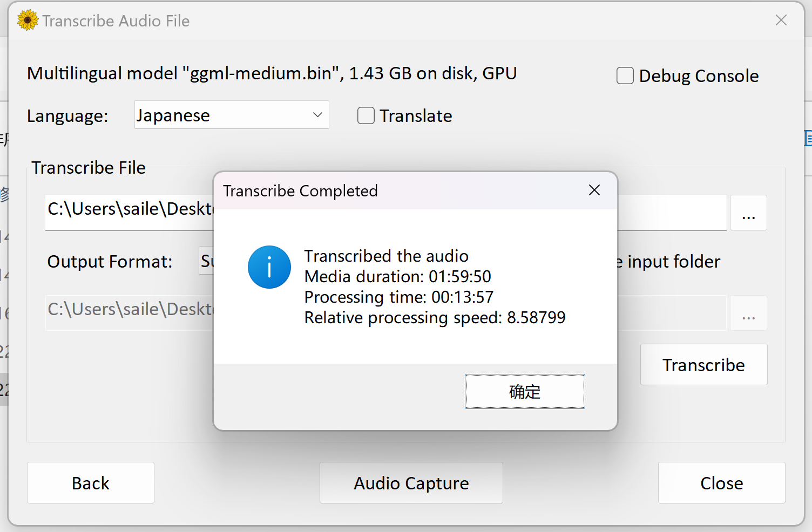Click the input folder option label

(x=669, y=262)
